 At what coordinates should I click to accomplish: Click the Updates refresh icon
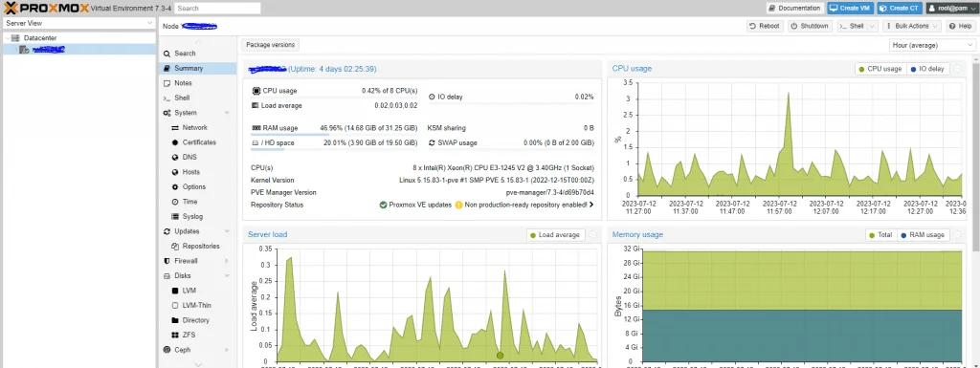coord(167,231)
